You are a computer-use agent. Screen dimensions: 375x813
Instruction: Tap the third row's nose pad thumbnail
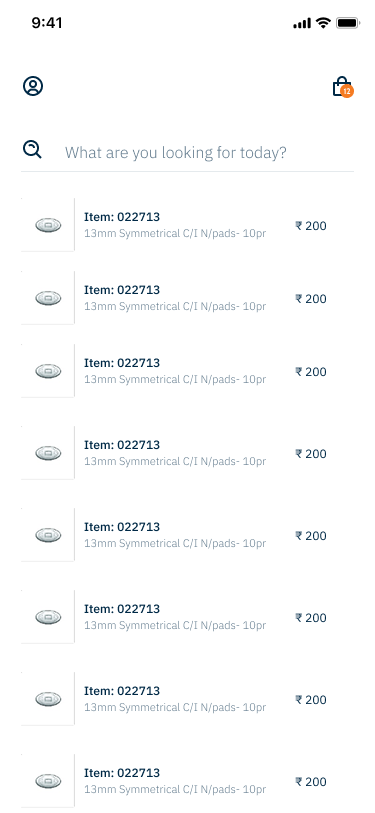pos(48,371)
